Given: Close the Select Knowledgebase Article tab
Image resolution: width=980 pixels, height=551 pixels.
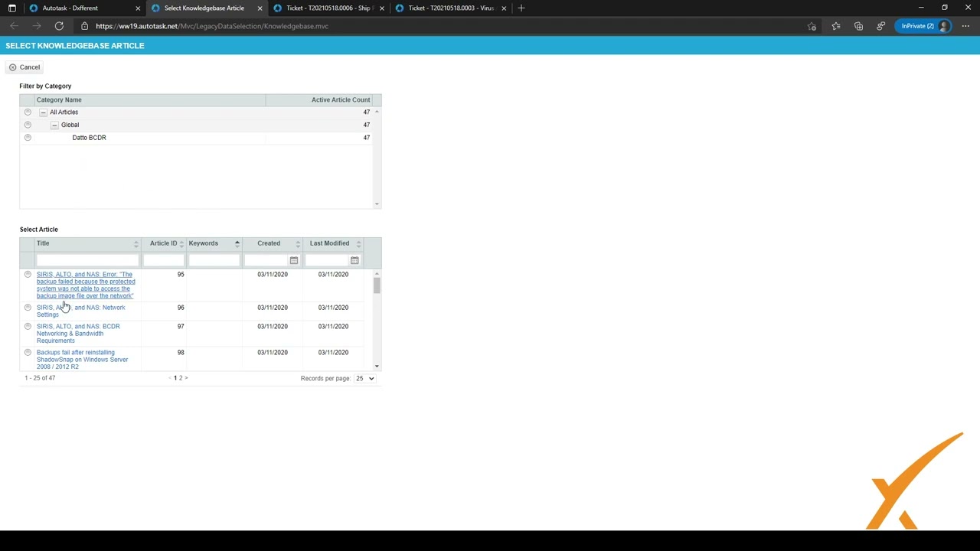Looking at the screenshot, I should [x=260, y=8].
